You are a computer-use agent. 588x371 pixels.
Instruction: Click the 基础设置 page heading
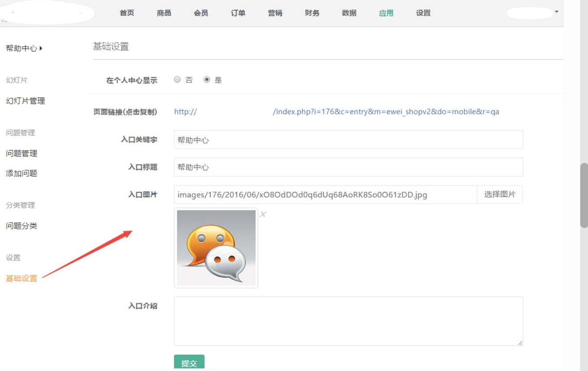[111, 47]
